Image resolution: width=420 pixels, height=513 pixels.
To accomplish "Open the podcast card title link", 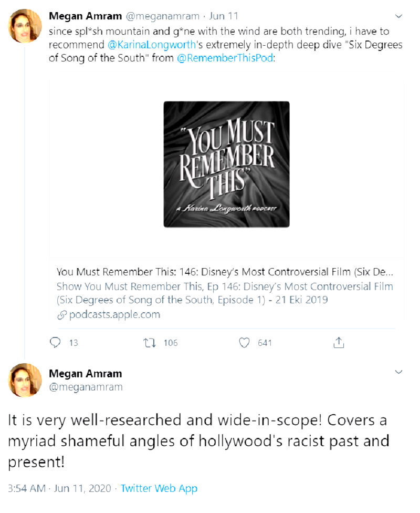I will pyautogui.click(x=225, y=272).
